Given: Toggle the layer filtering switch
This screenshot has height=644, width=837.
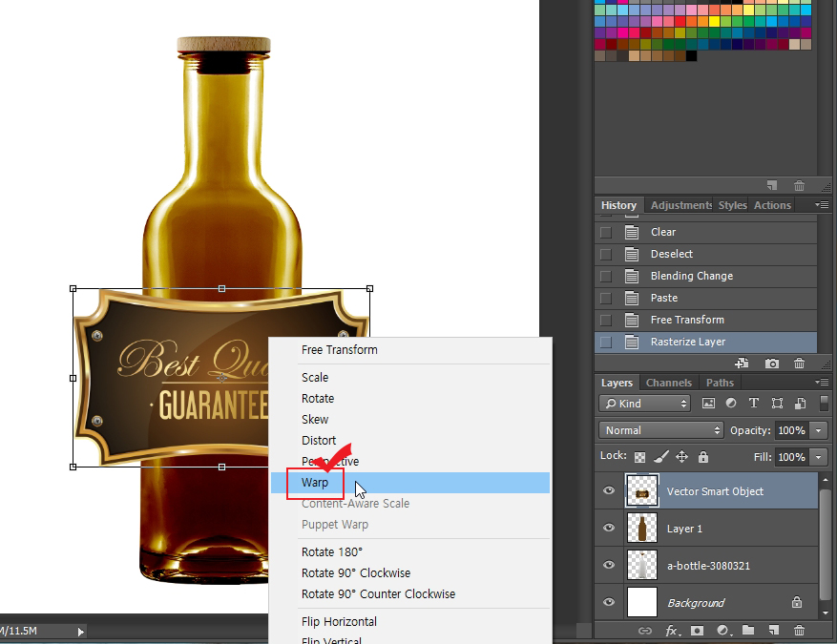Looking at the screenshot, I should (824, 404).
